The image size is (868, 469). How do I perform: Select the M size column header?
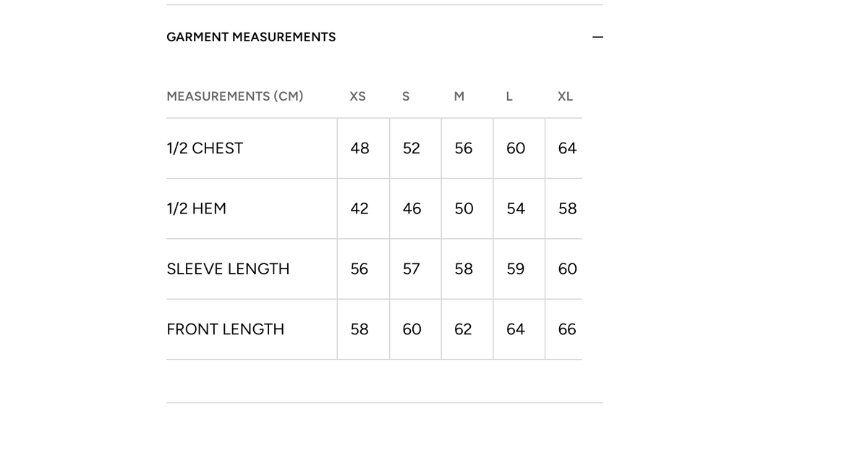459,96
